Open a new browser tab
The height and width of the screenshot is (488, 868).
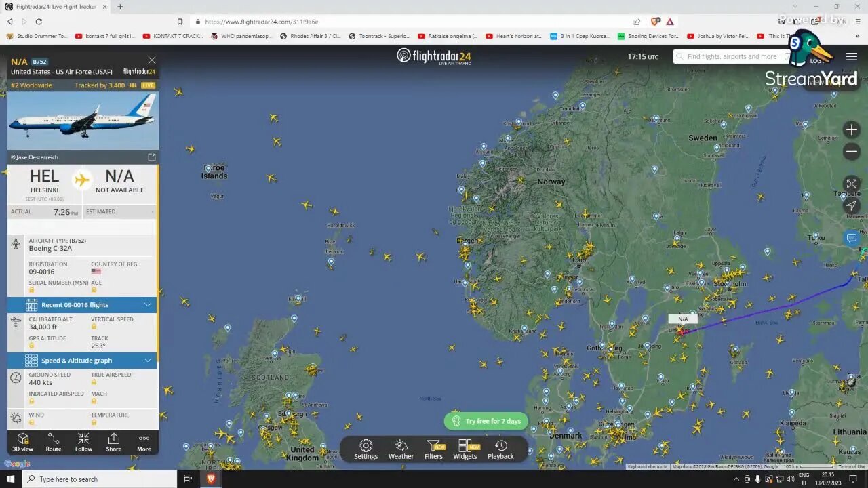(120, 7)
